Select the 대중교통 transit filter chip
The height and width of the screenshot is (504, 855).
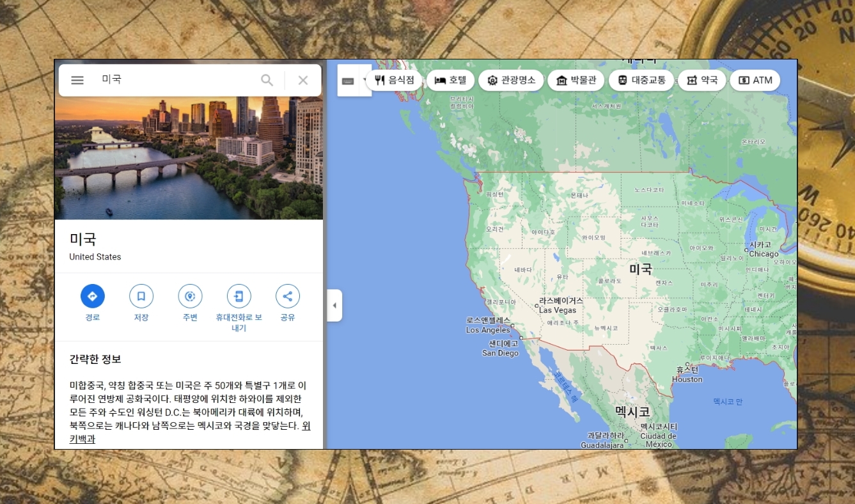(x=641, y=80)
